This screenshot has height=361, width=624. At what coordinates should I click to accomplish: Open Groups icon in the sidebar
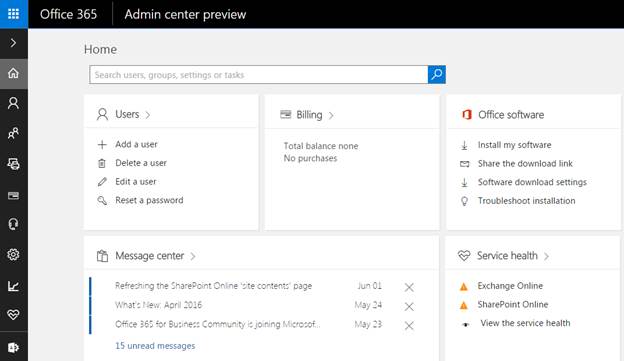(14, 133)
